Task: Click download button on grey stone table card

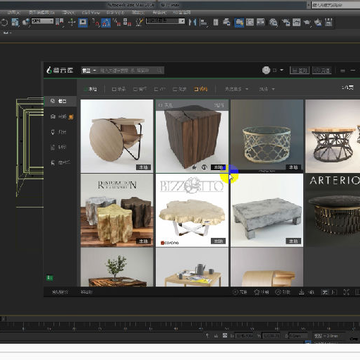Action: click(x=293, y=241)
